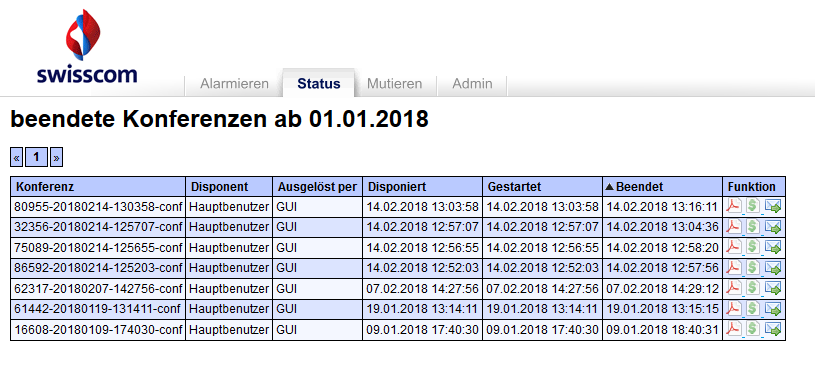815x384 pixels.
Task: Open PDF report for conference 80955-20180214-130358
Action: (x=733, y=207)
